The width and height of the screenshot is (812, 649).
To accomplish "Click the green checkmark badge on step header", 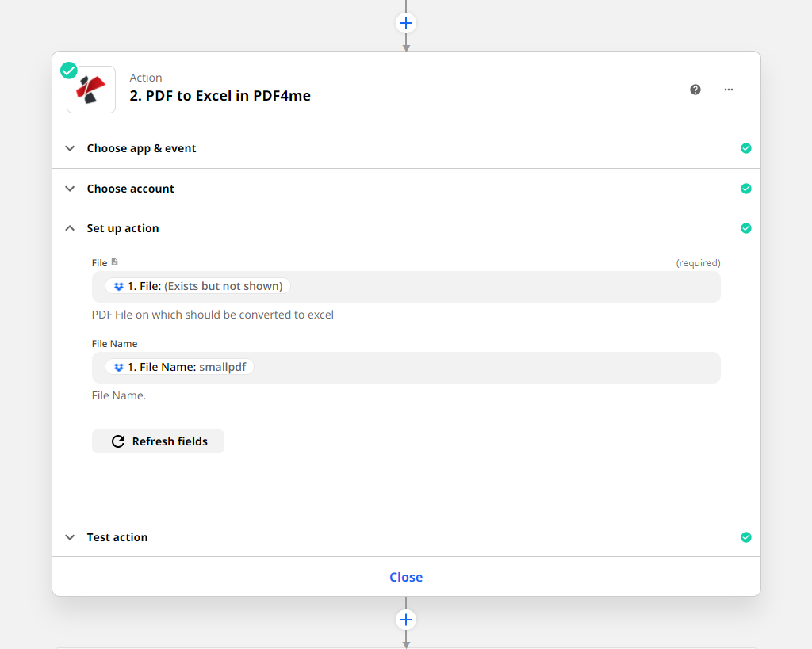I will pos(68,70).
